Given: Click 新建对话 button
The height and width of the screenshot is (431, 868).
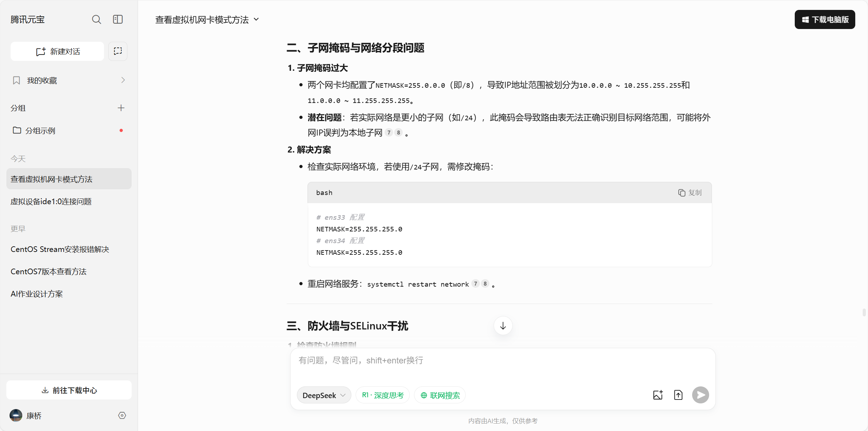Looking at the screenshot, I should click(57, 51).
